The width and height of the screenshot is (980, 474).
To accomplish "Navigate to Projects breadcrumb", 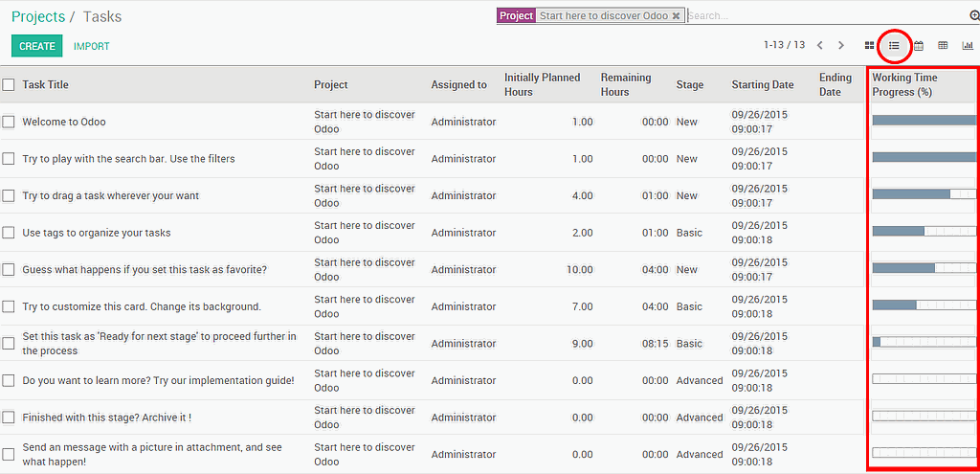I will click(38, 16).
